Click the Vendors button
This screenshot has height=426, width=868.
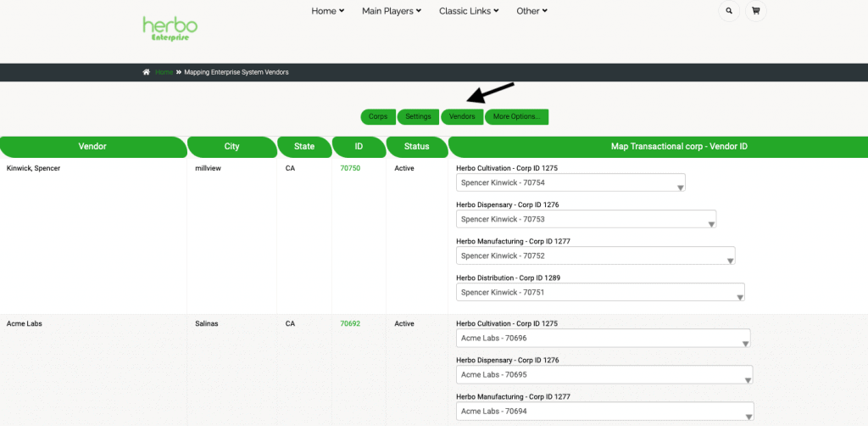tap(462, 117)
